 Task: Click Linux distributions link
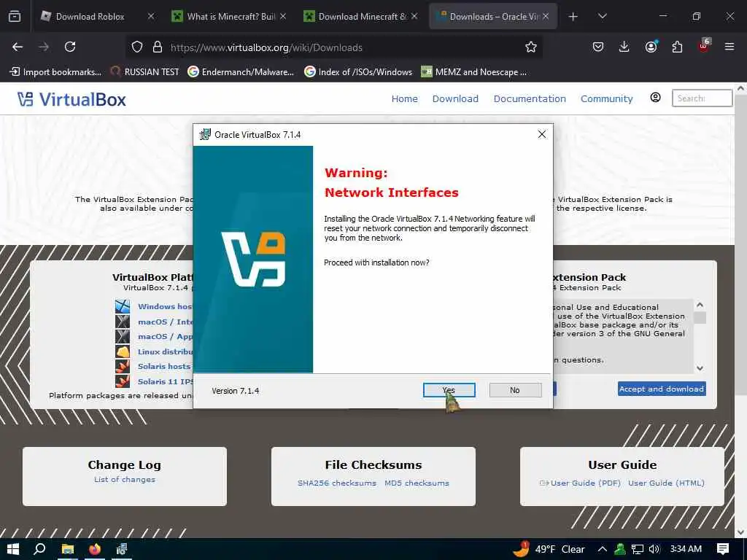pyautogui.click(x=165, y=351)
